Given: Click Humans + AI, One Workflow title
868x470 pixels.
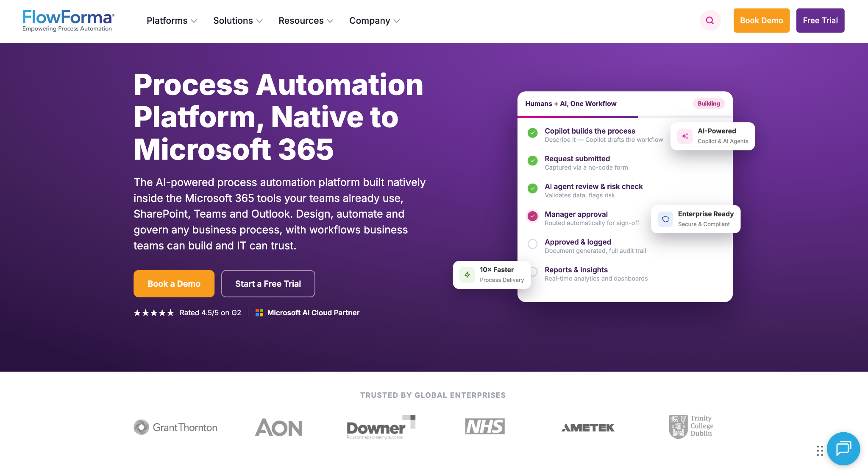Looking at the screenshot, I should [571, 104].
